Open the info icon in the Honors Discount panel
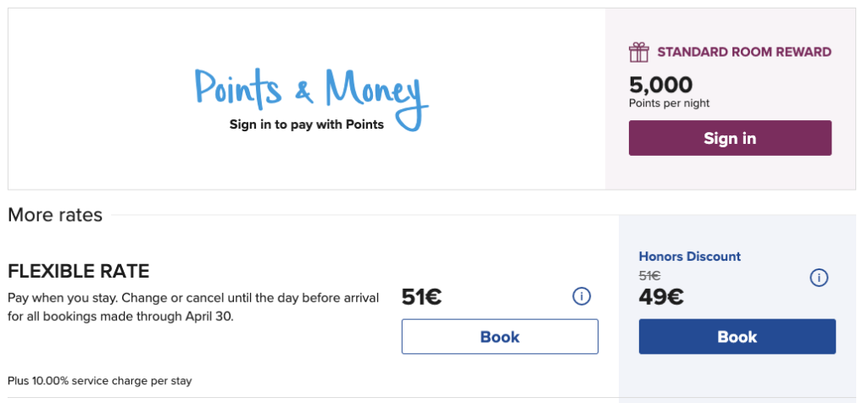868x403 pixels. [819, 277]
